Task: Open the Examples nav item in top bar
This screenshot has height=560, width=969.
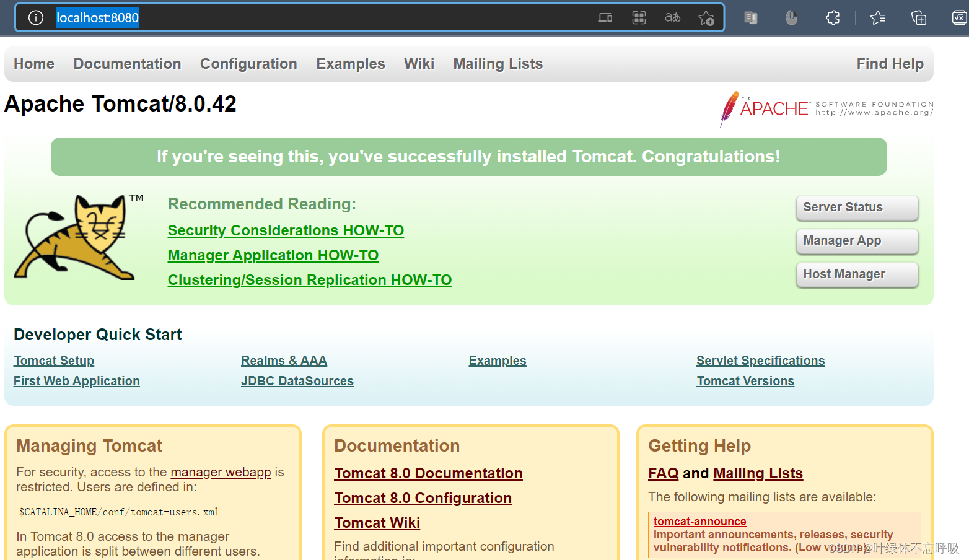Action: pyautogui.click(x=351, y=64)
